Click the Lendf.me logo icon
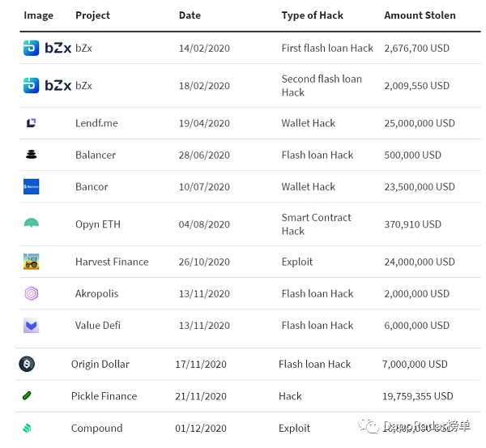 (32, 123)
